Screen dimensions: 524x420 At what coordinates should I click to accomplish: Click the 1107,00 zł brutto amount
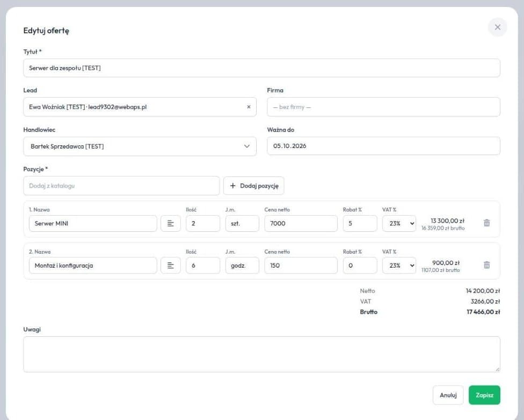tap(440, 270)
